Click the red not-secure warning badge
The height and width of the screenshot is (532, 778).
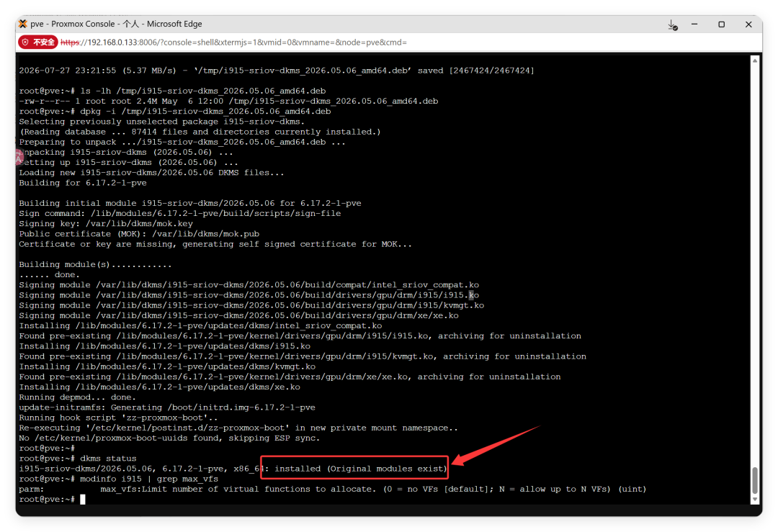click(x=38, y=42)
